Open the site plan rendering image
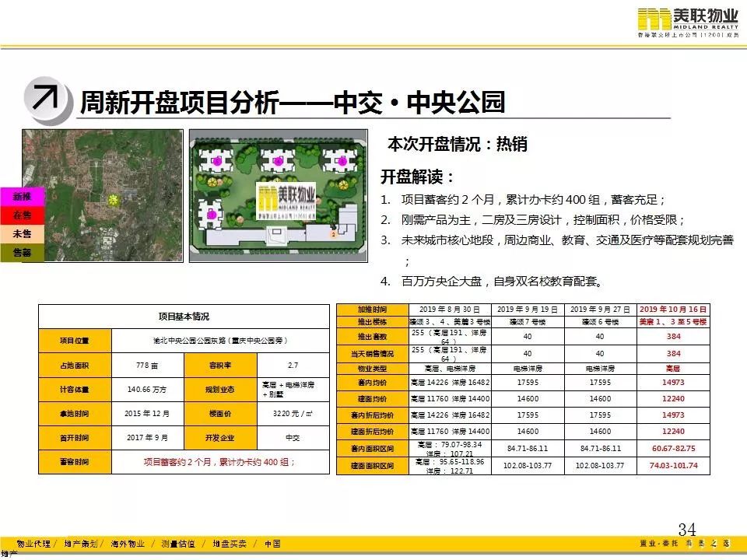The height and width of the screenshot is (560, 747). [279, 196]
